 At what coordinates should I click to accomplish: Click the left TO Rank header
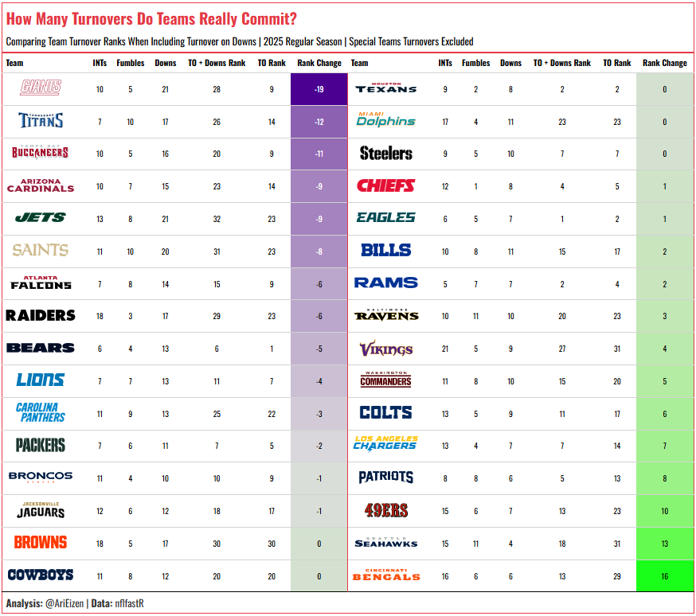pyautogui.click(x=272, y=63)
